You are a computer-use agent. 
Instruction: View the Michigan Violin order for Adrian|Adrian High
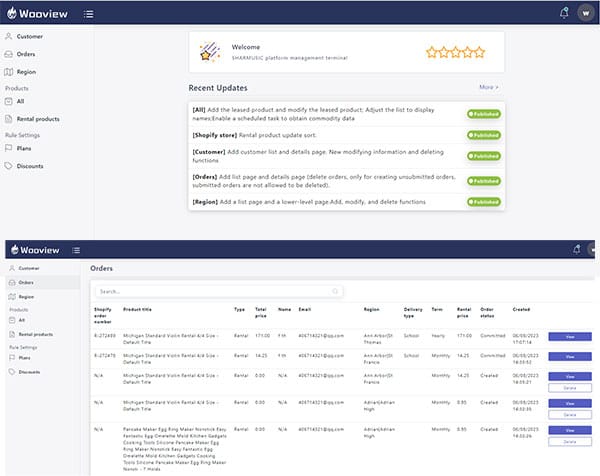570,403
